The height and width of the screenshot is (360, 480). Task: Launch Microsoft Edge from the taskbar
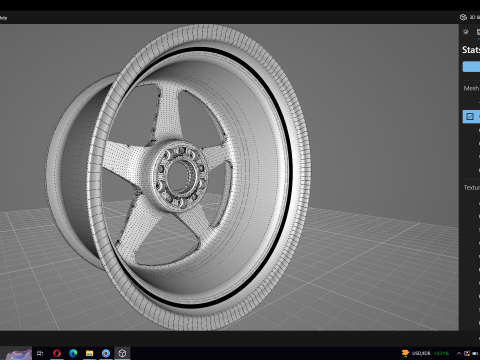(73, 353)
